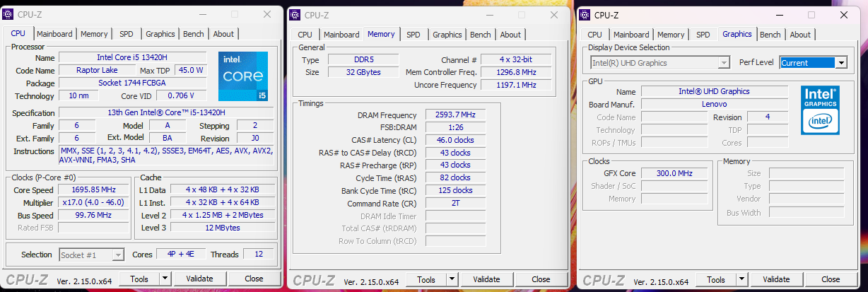The image size is (868, 292).
Task: Switch to SPD tab in the left window
Action: 126,34
